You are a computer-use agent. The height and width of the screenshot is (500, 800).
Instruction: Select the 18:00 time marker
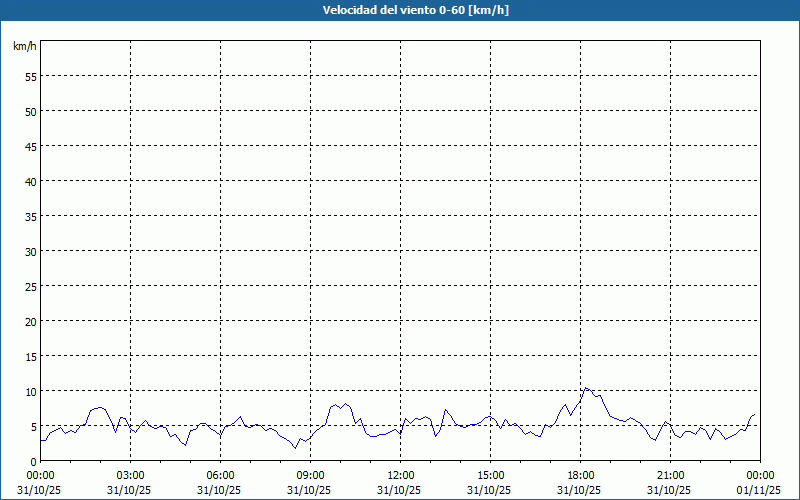coord(580,475)
